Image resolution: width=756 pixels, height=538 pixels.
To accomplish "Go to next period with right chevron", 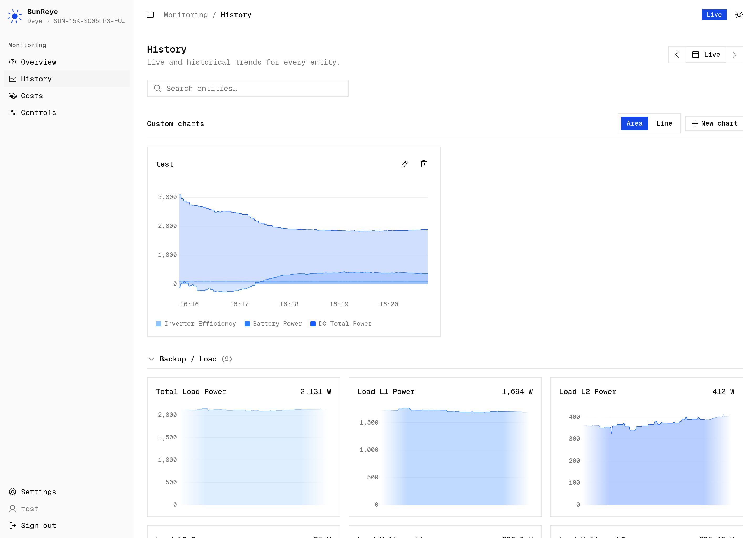I will [x=734, y=55].
